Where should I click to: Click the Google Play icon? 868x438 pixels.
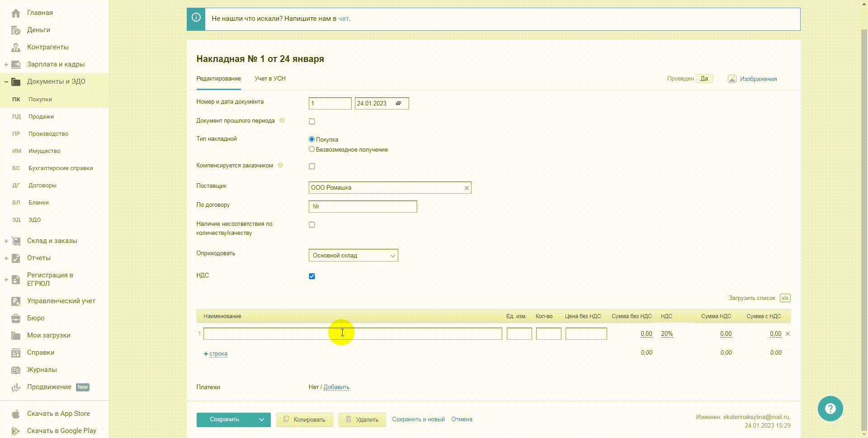pyautogui.click(x=16, y=431)
